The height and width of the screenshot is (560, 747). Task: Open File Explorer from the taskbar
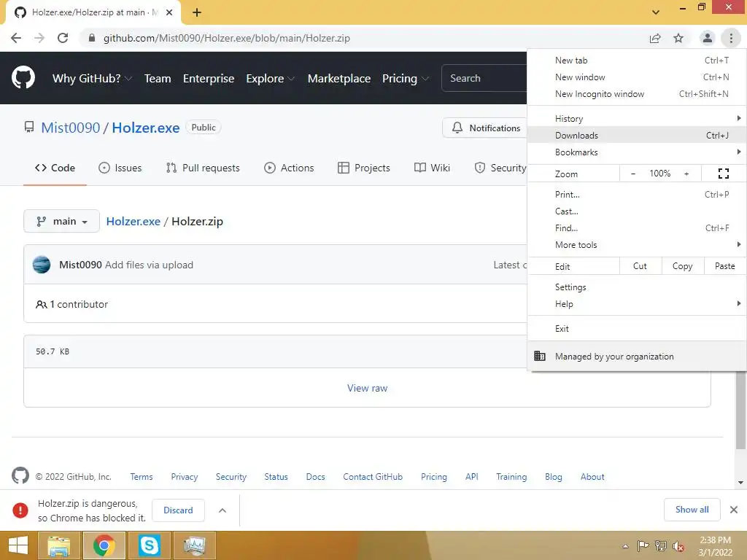pyautogui.click(x=58, y=545)
